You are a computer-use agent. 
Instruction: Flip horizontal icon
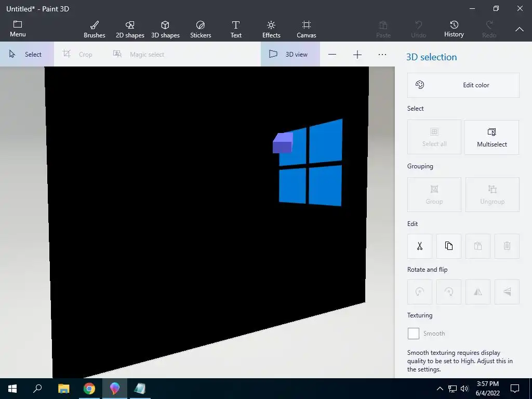pos(478,292)
